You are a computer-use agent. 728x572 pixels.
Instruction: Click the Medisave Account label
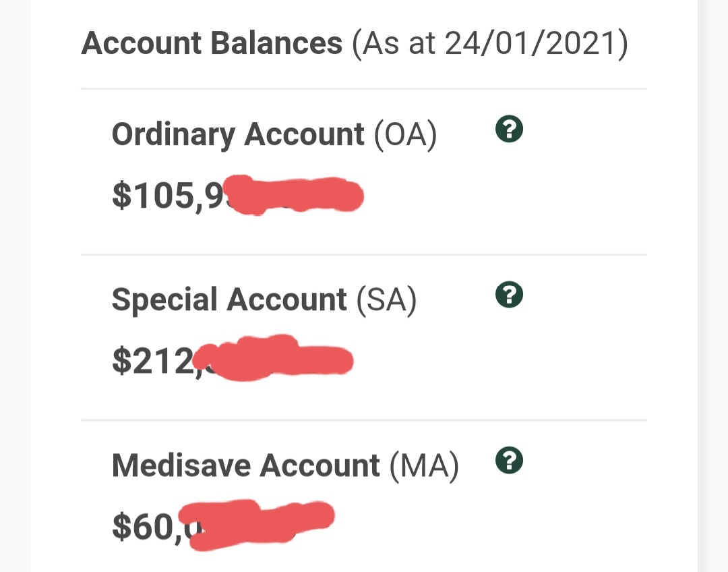(x=246, y=465)
